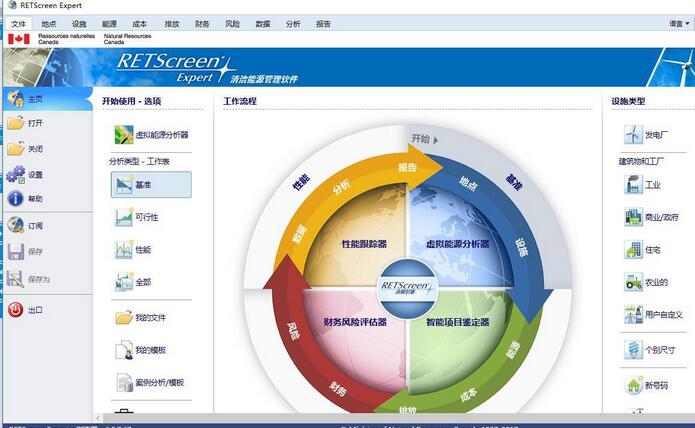Screen dimensions: 695x428
Task: Click the 出口 exit power icon
Action: click(16, 310)
